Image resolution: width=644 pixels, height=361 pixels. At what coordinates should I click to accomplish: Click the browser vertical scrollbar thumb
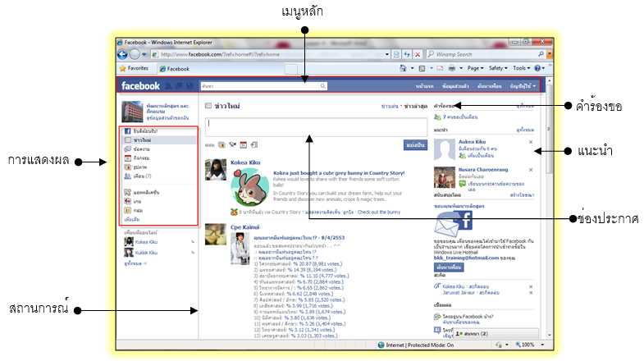549,130
